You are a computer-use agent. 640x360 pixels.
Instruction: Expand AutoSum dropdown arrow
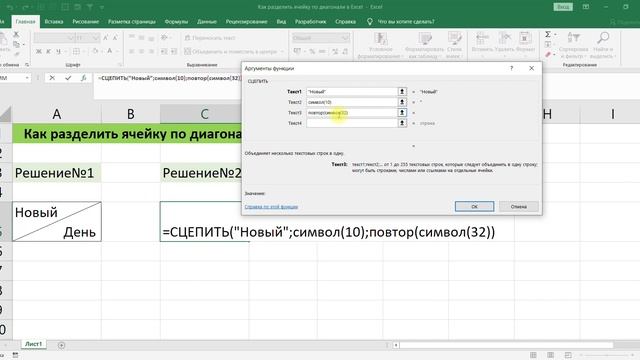click(x=555, y=34)
